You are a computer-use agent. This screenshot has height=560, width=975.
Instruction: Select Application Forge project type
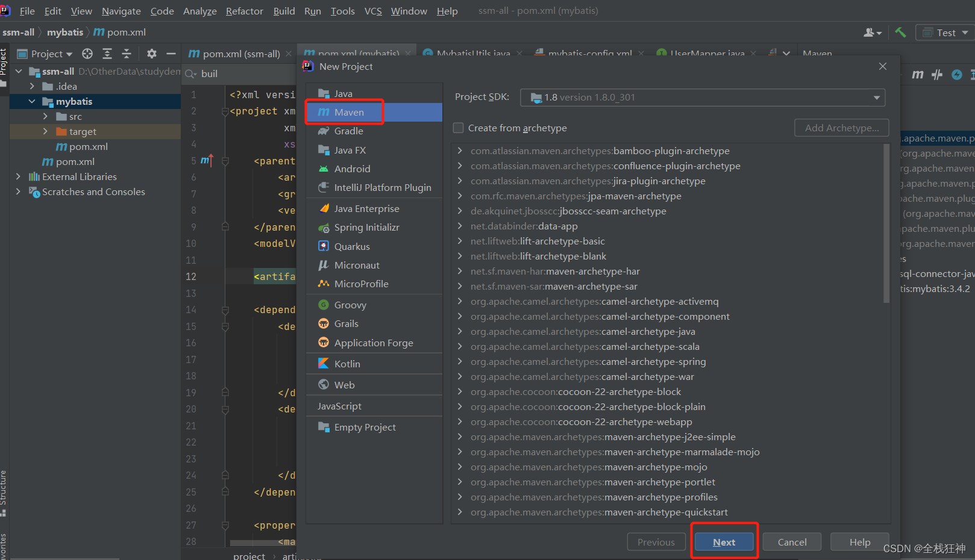pyautogui.click(x=374, y=343)
